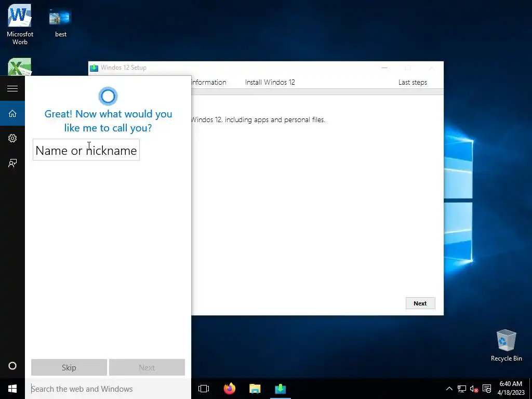Minimize the Windos 12 Setup window

(x=384, y=68)
